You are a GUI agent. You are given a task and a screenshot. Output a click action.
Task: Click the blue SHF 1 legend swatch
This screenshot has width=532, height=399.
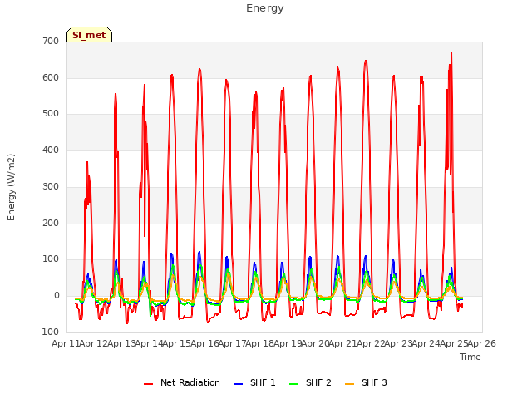coord(239,383)
